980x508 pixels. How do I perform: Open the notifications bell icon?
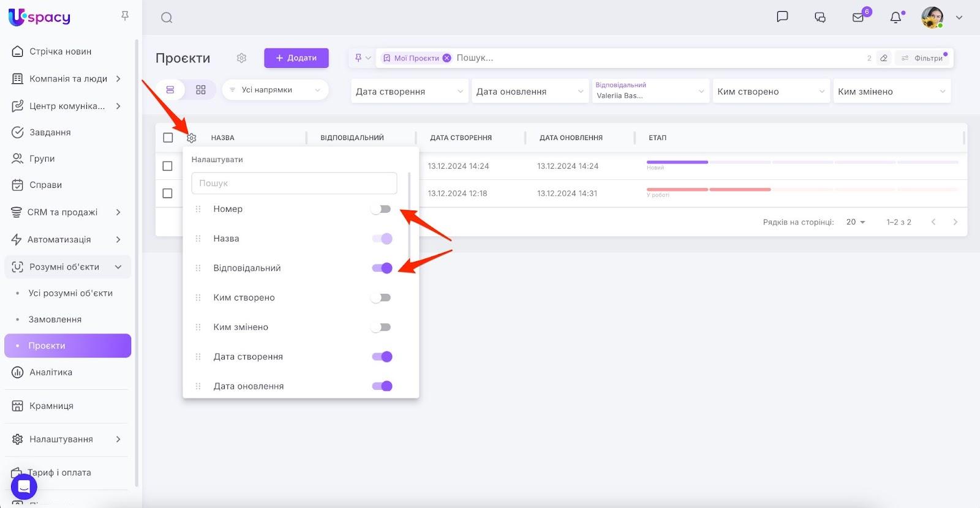(x=895, y=18)
